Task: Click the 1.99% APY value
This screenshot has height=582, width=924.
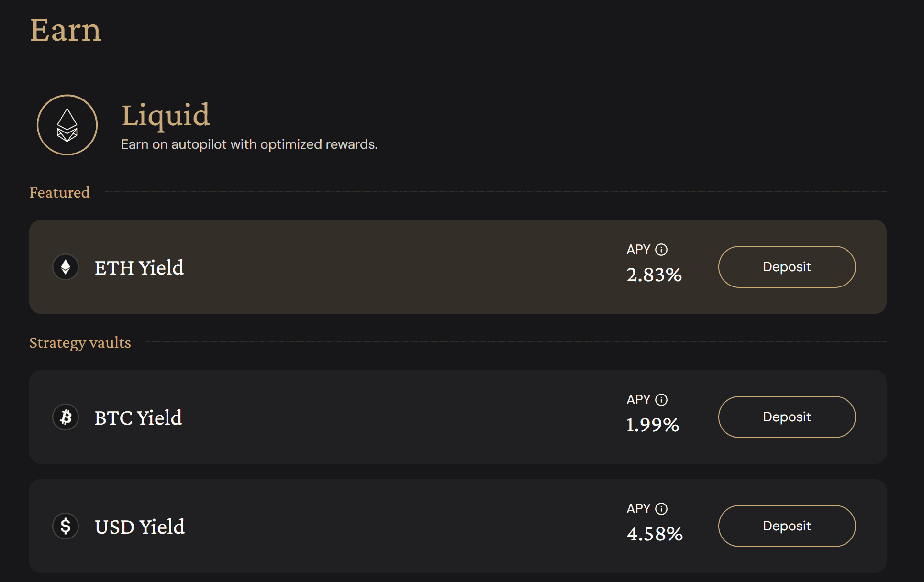Action: click(x=653, y=425)
